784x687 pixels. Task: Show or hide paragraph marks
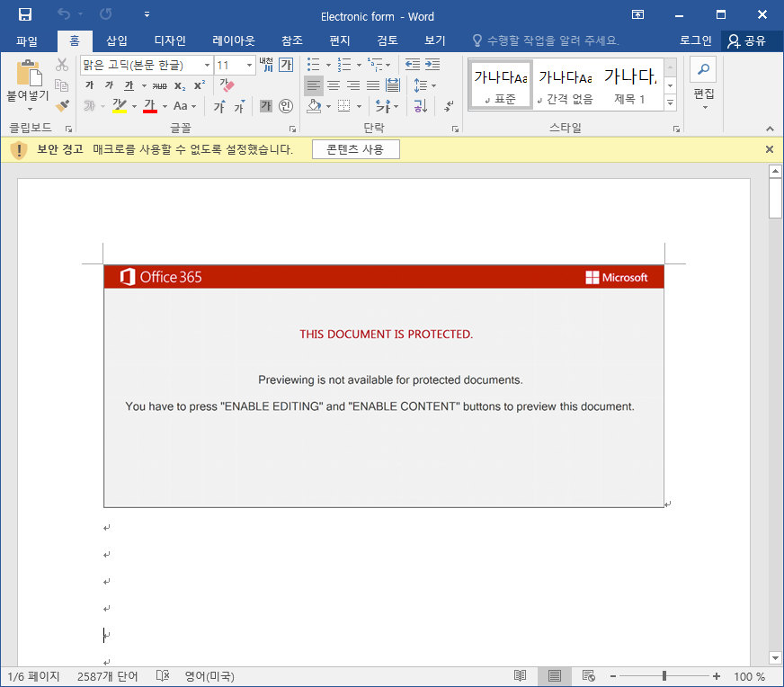point(449,106)
